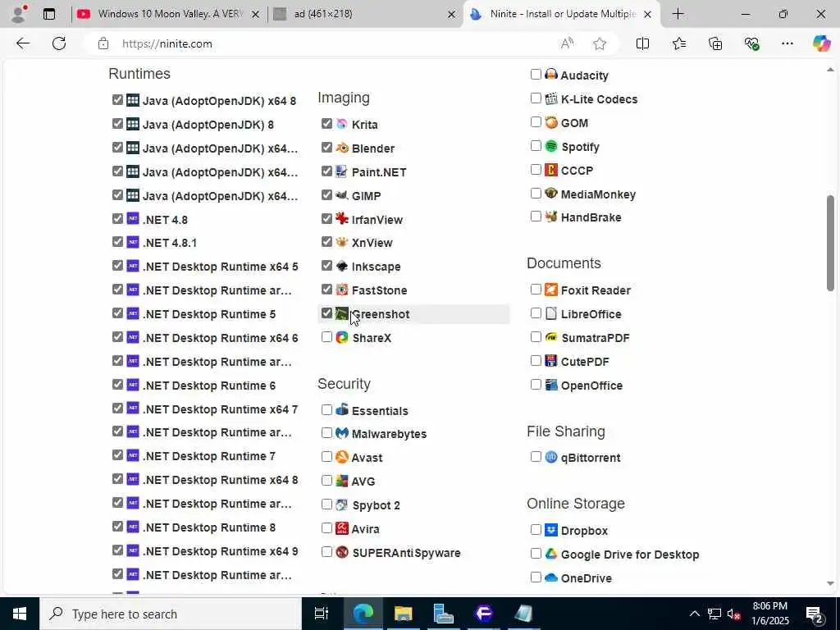840x630 pixels.
Task: Check the SumatraPDF checkbox
Action: point(536,336)
